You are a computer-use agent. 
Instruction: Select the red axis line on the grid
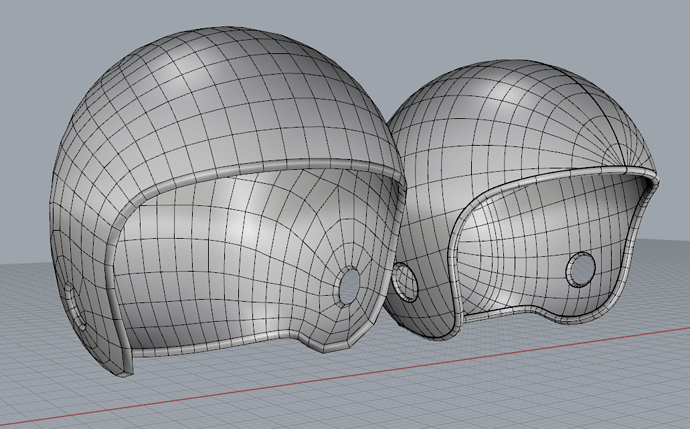pyautogui.click(x=345, y=378)
